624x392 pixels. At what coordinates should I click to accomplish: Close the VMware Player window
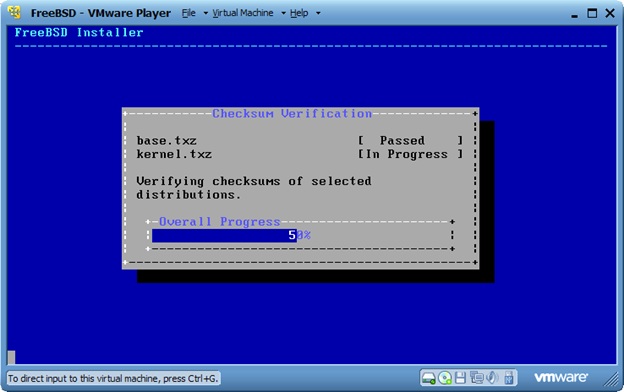(x=610, y=13)
